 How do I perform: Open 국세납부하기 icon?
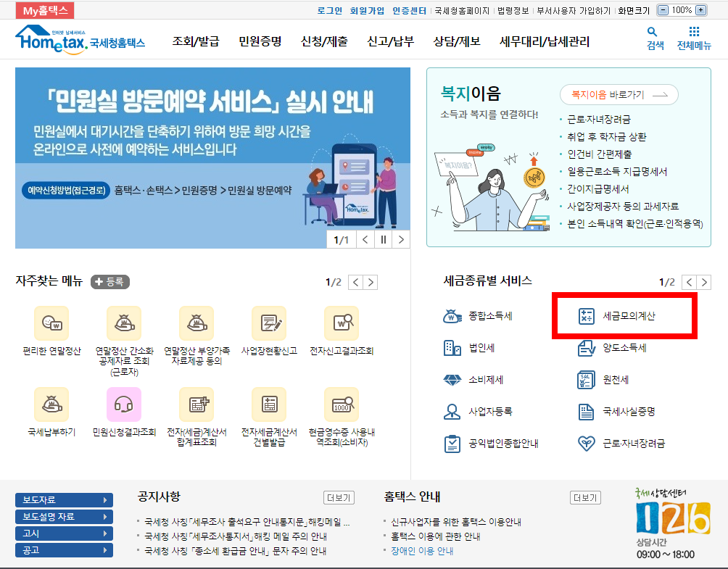[x=51, y=404]
